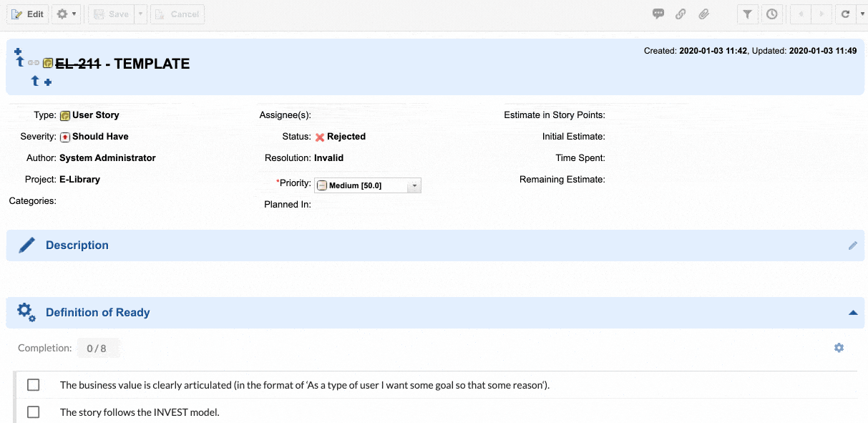Click the TEMPLATE title text
The height and width of the screenshot is (423, 868).
tap(152, 64)
